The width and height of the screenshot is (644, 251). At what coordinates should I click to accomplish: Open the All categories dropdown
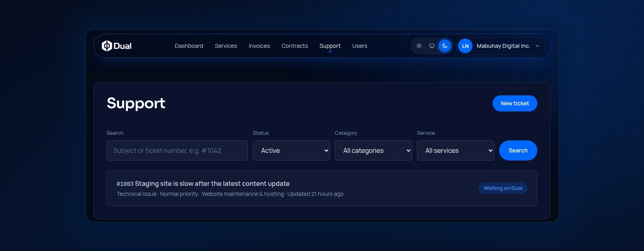(x=374, y=150)
